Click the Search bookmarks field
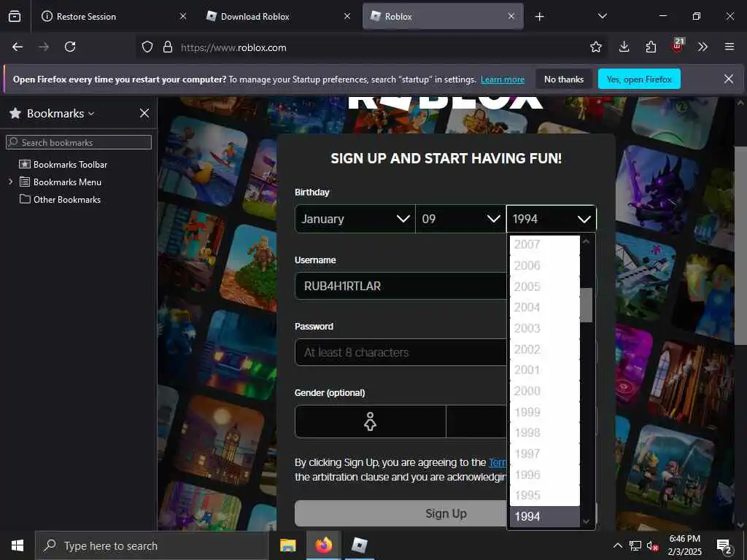Image resolution: width=747 pixels, height=560 pixels. pyautogui.click(x=79, y=142)
